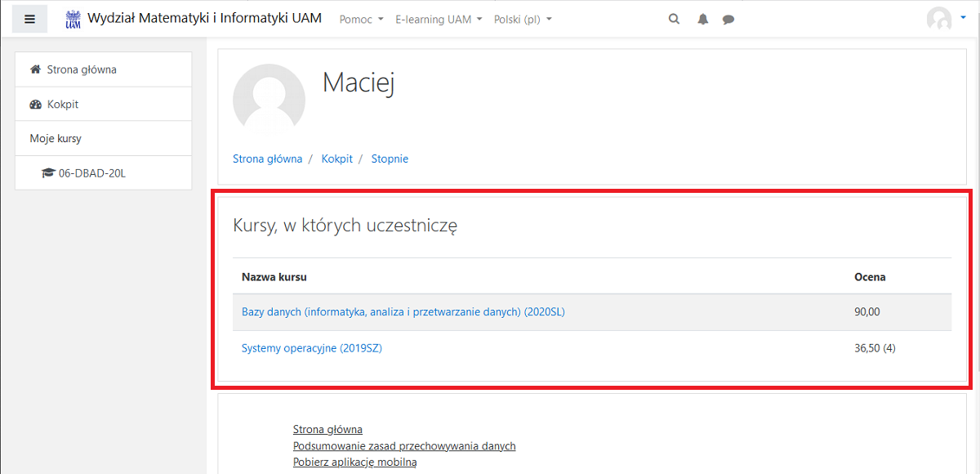The image size is (980, 474).
Task: Click the UAM university logo
Action: [73, 17]
